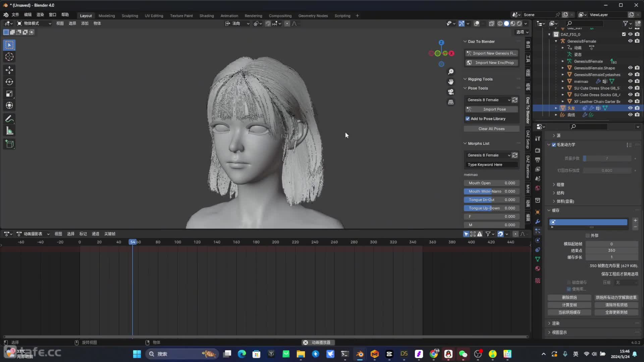The width and height of the screenshot is (644, 362).
Task: Open the Tool properties tab
Action: pyautogui.click(x=538, y=138)
